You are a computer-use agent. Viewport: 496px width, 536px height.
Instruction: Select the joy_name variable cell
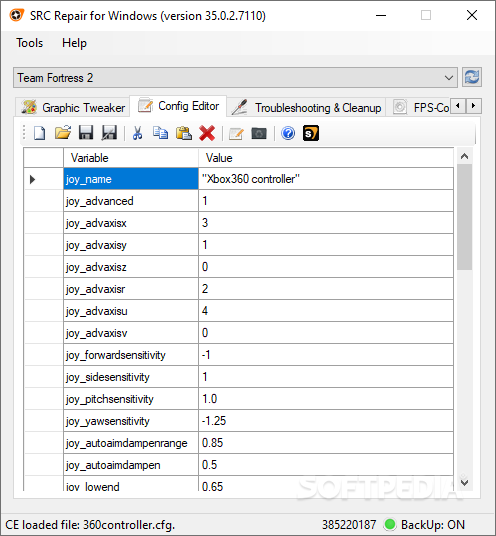(x=131, y=179)
